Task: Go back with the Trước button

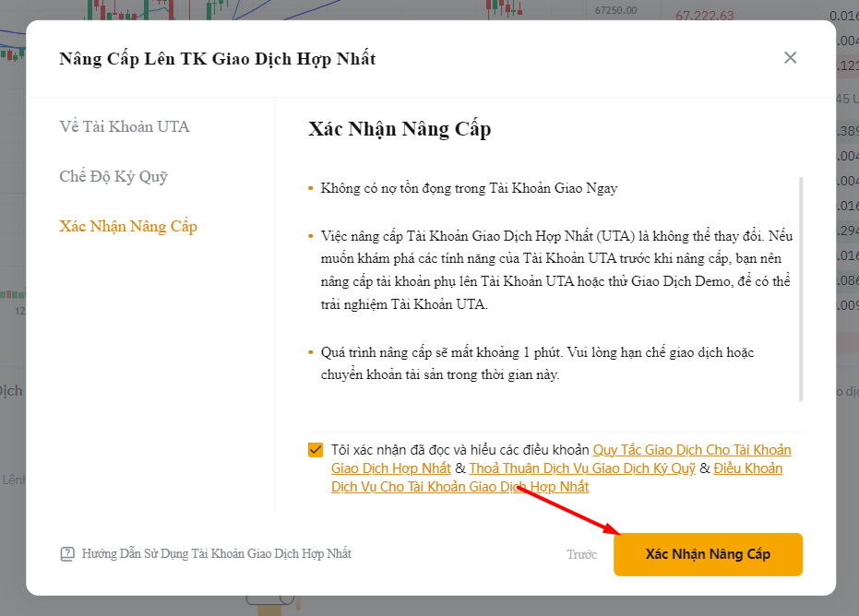Action: tap(582, 554)
